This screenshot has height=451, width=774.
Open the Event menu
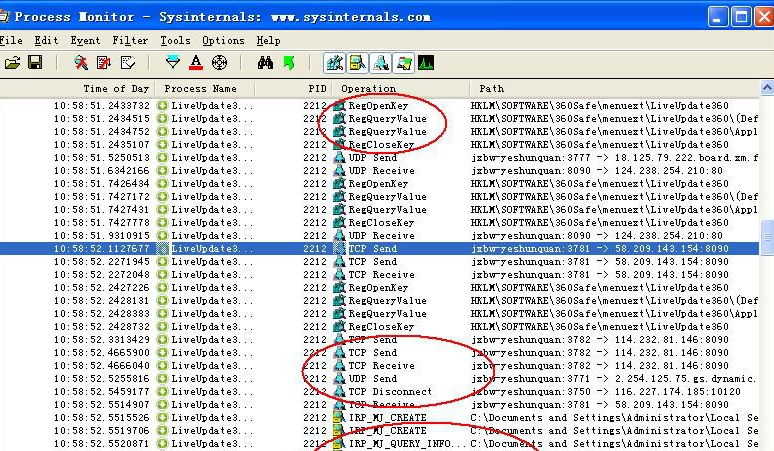[85, 40]
